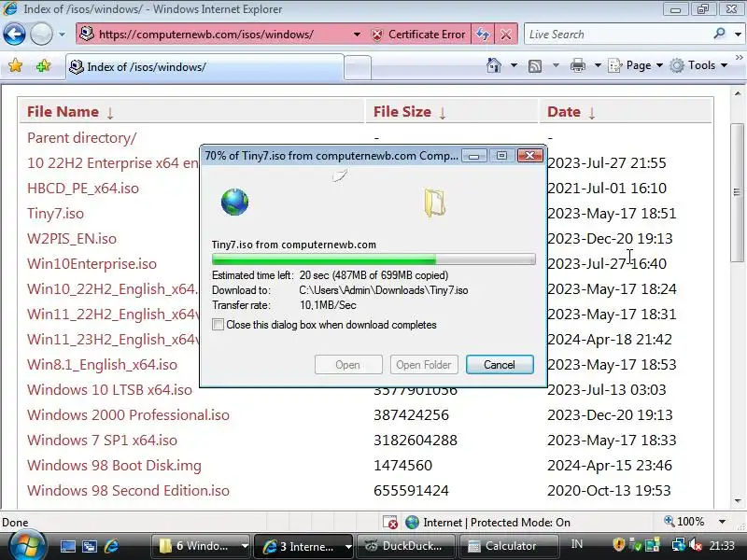The height and width of the screenshot is (560, 747).
Task: Click the vertical scrollbar thumb
Action: click(737, 192)
